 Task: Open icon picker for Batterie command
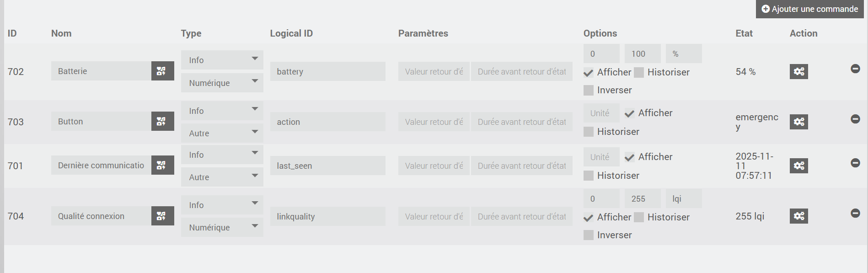click(162, 71)
